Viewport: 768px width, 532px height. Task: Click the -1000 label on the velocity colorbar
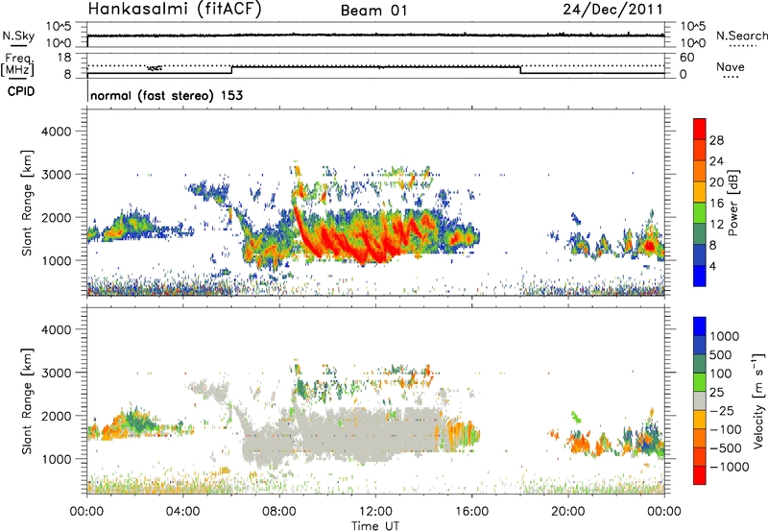click(x=730, y=467)
